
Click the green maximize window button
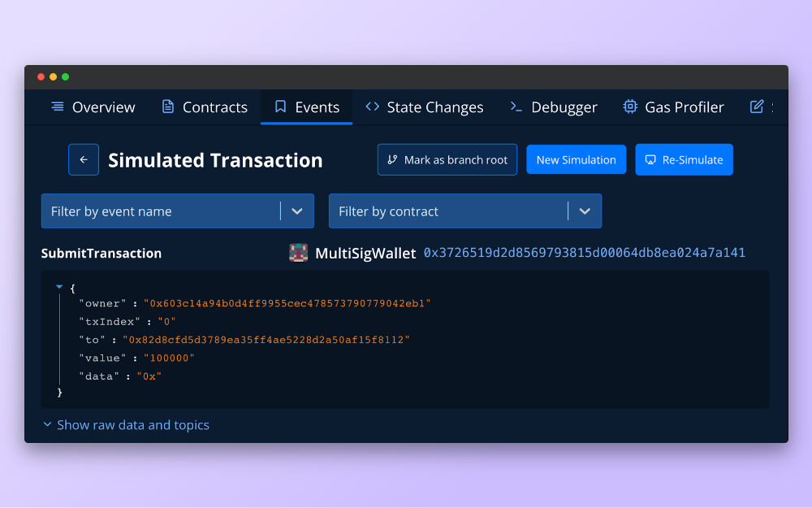tap(65, 76)
